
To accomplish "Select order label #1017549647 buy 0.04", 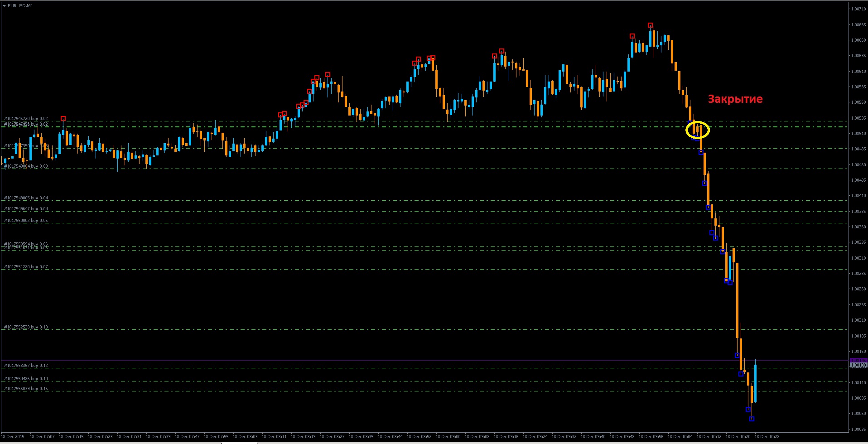I will 26,209.
